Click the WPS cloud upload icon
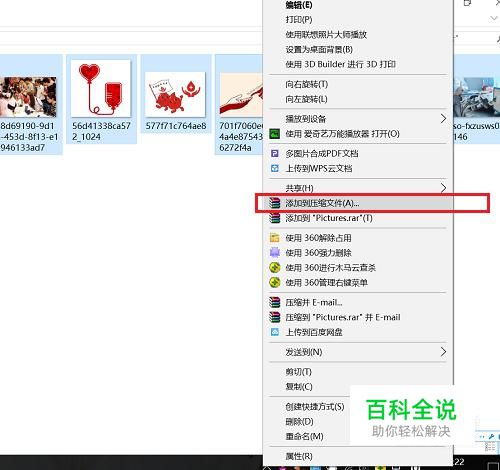The width and height of the screenshot is (500, 470). [x=274, y=168]
